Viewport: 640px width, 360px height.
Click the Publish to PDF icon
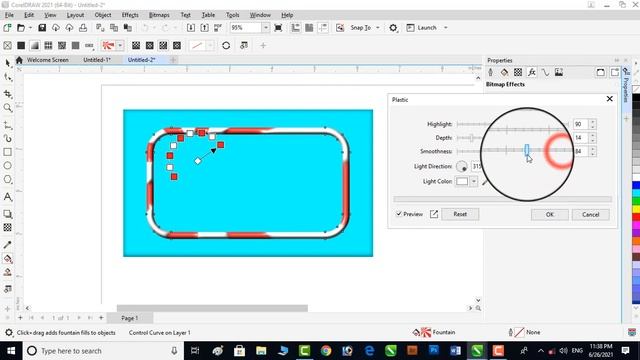(218, 28)
